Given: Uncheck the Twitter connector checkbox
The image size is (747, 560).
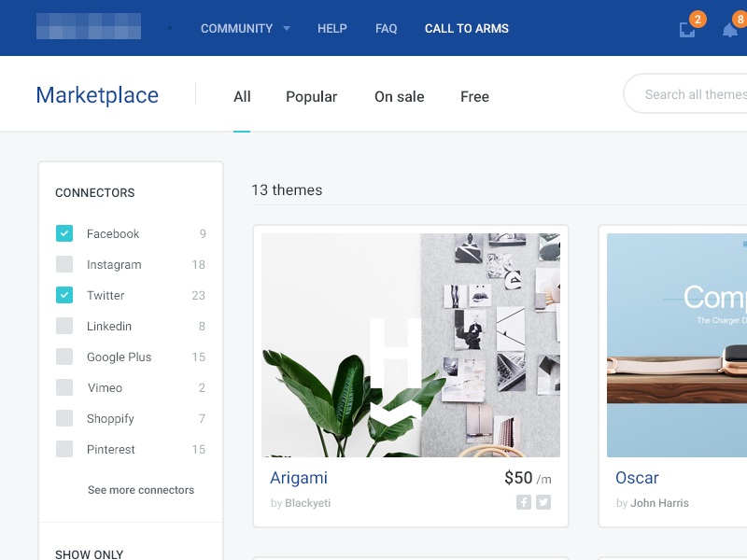Looking at the screenshot, I should pyautogui.click(x=64, y=295).
